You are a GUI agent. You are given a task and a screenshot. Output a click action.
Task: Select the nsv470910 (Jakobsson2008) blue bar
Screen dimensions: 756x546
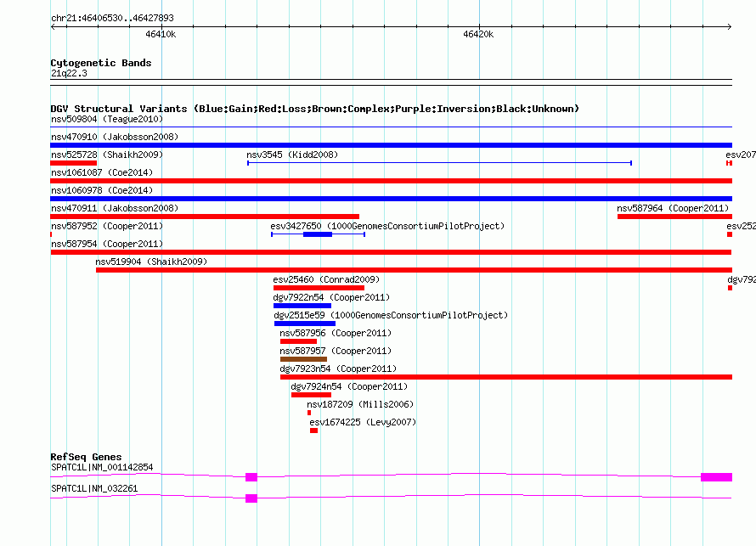tap(391, 145)
